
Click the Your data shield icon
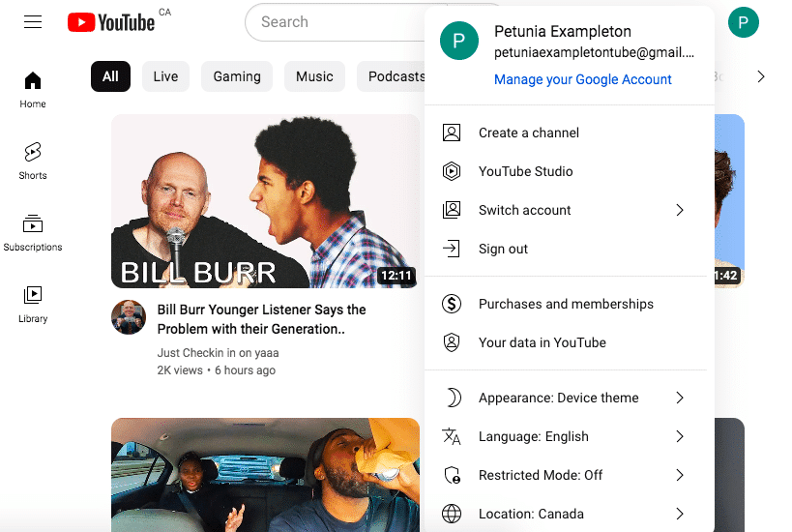pos(451,342)
